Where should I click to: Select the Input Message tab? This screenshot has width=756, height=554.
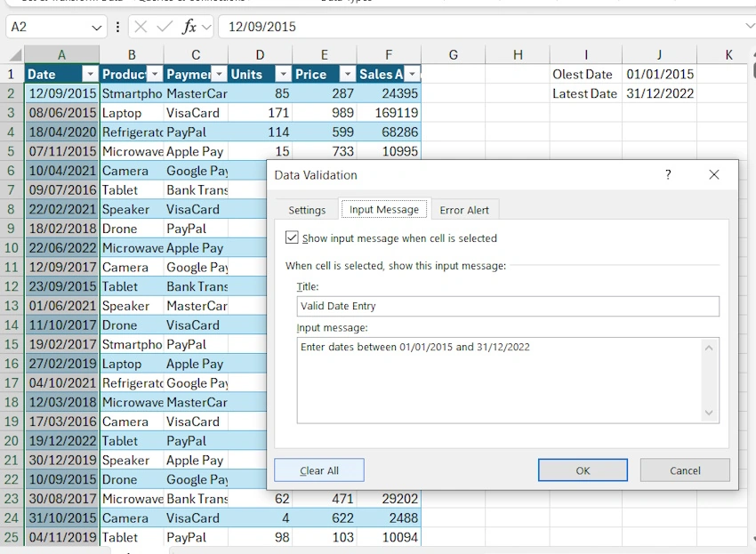point(384,209)
